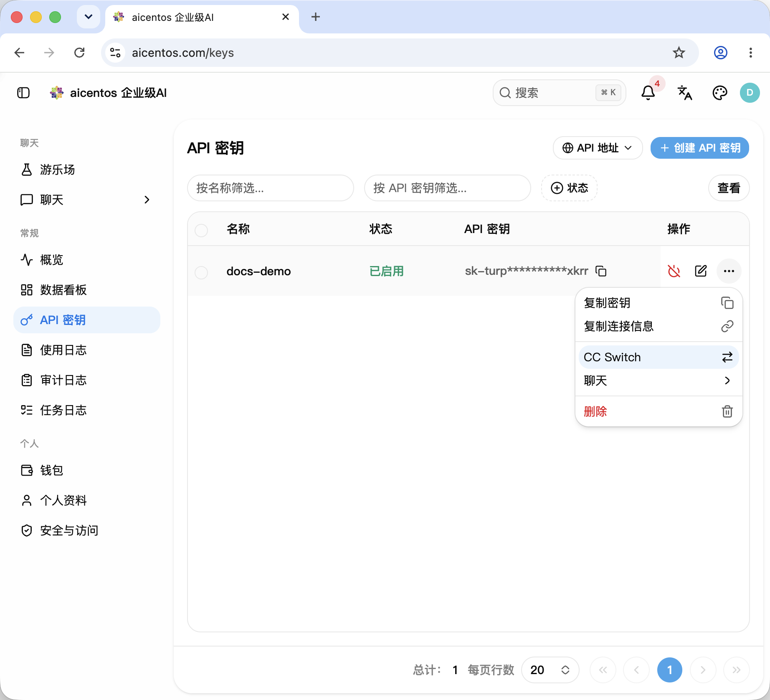Open the rows-per-page 20 selector
Screen dimensions: 770x700
(550, 670)
